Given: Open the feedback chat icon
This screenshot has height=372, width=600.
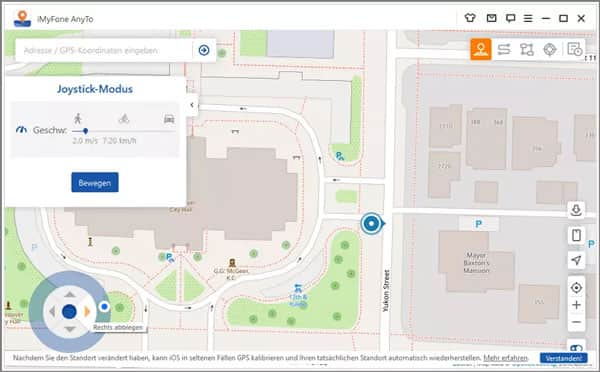Looking at the screenshot, I should pos(510,18).
